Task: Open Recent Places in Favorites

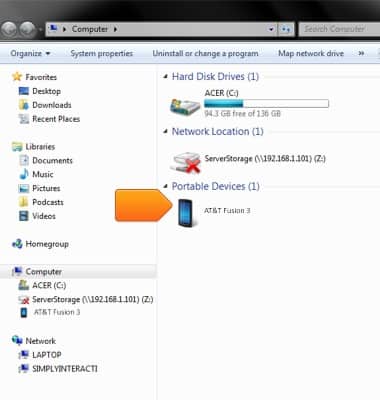Action: (56, 119)
